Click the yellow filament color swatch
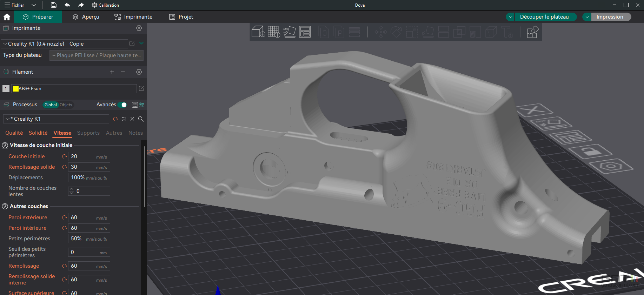 coord(15,89)
